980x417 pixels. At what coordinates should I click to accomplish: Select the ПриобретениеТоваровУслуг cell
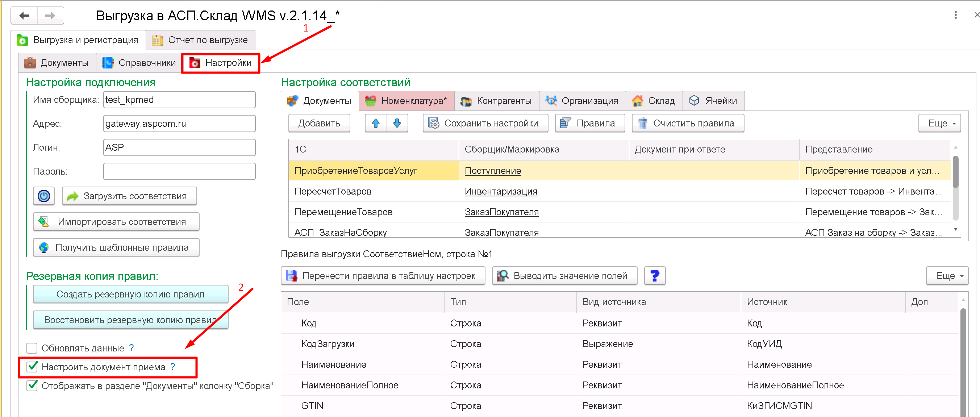(x=374, y=171)
